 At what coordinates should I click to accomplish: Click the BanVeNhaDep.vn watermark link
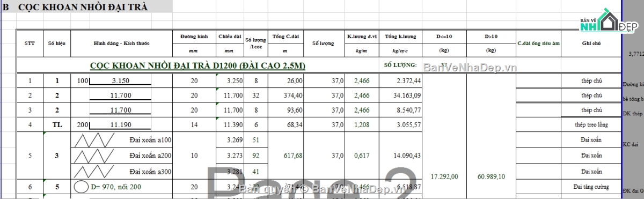(470, 68)
